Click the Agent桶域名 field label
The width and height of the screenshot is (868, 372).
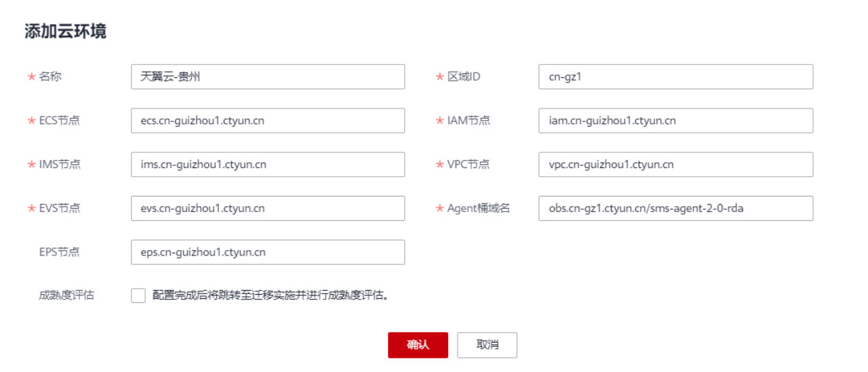click(478, 208)
